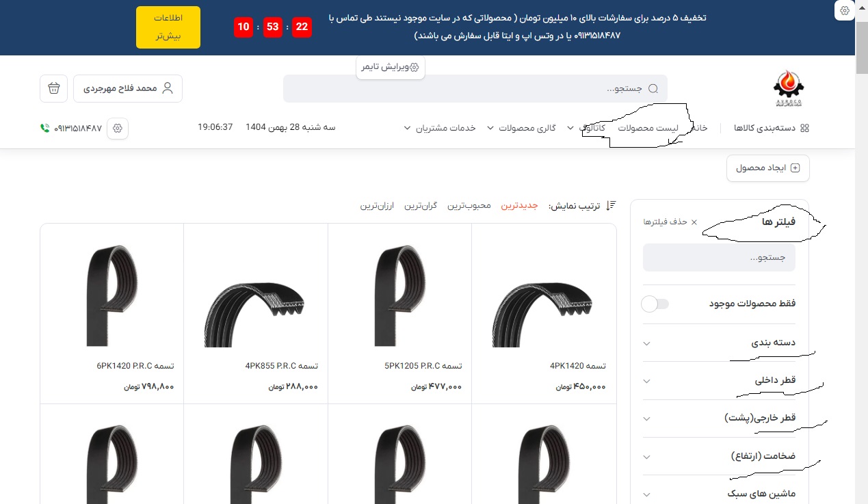
Task: Toggle فقط محصولات موجود switch
Action: tap(655, 304)
